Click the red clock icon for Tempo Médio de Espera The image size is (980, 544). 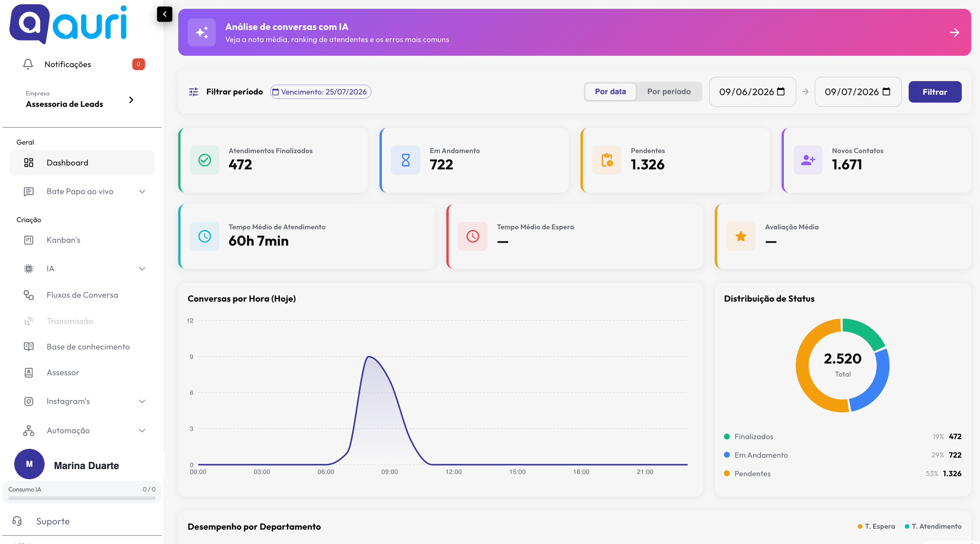472,236
